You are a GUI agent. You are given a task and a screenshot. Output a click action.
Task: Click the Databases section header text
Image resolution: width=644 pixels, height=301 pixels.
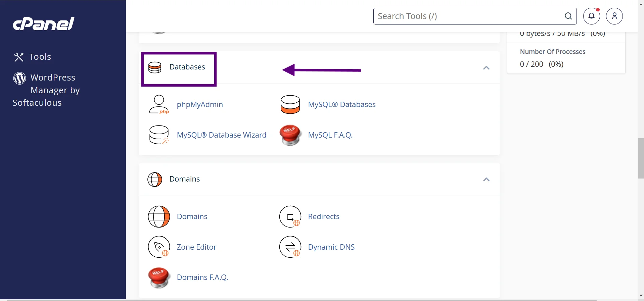coord(187,67)
